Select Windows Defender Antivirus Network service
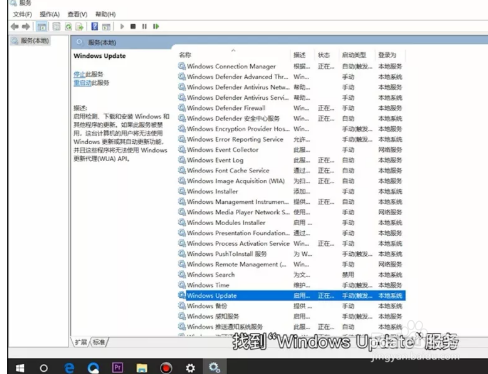This screenshot has height=374, width=488. pyautogui.click(x=291, y=87)
